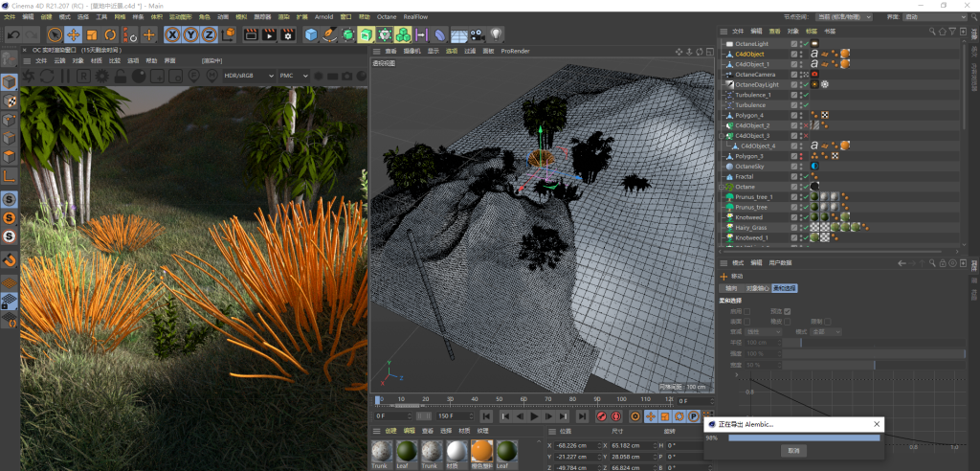The width and height of the screenshot is (980, 471).
Task: Jump to the animation start frame
Action: coord(487,416)
